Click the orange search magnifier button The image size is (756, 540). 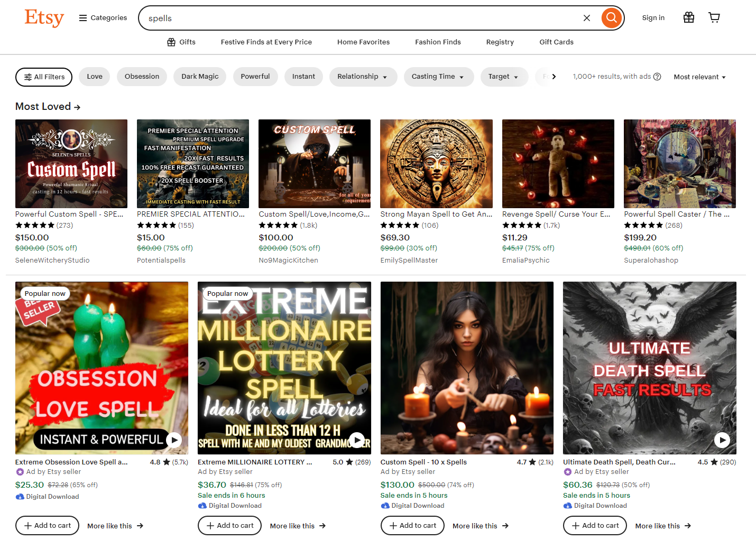tap(611, 18)
